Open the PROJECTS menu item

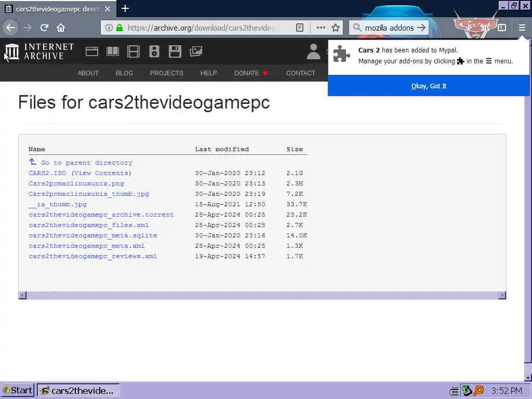coord(167,73)
